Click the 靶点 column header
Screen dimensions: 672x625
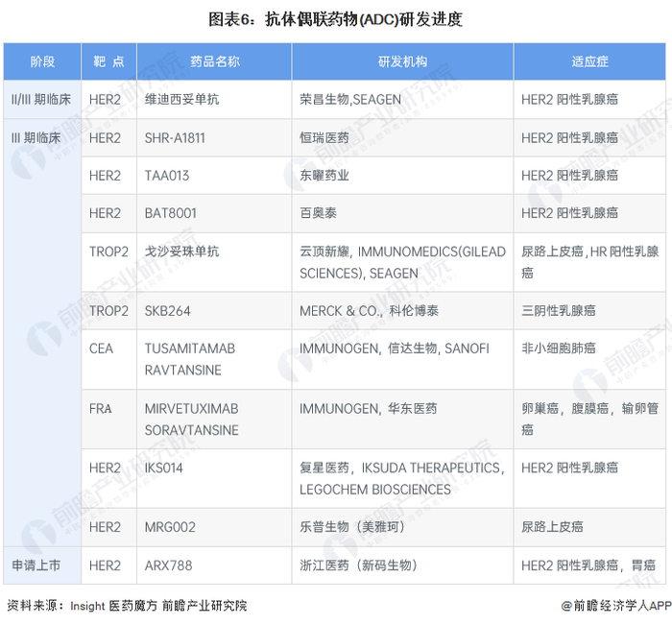[108, 61]
